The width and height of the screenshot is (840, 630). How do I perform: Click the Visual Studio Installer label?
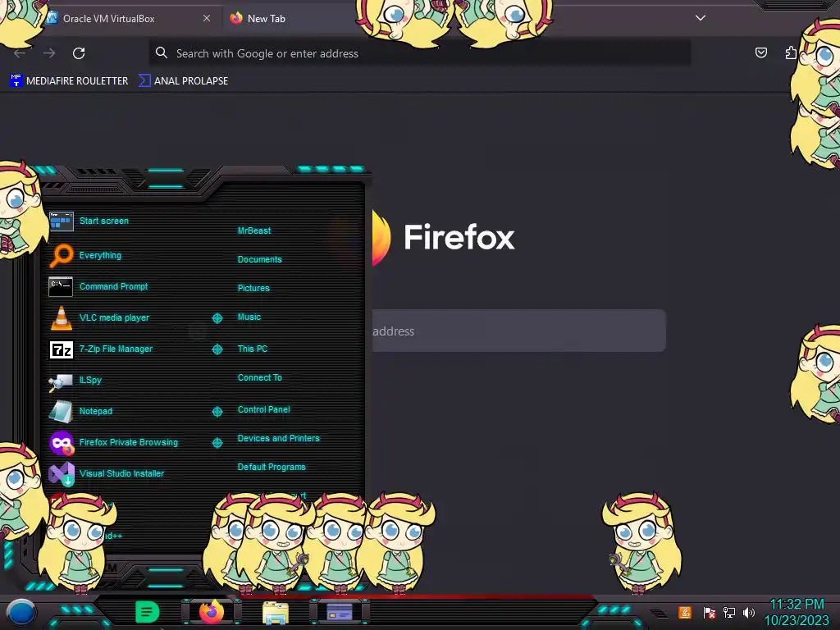point(121,473)
